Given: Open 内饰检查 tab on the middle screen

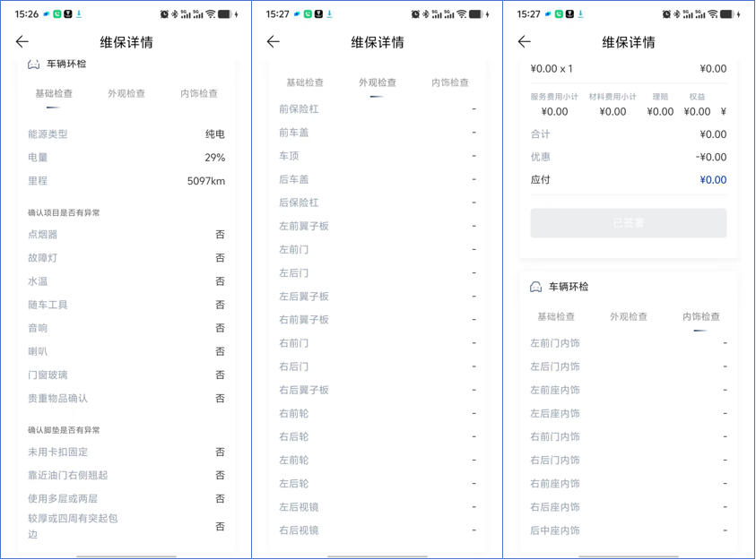Looking at the screenshot, I should click(450, 82).
